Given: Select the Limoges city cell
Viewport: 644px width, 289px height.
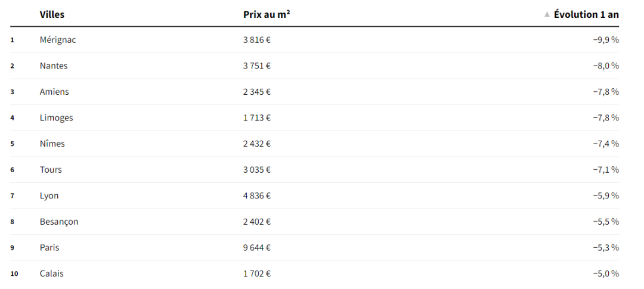Looking at the screenshot, I should click(56, 118).
